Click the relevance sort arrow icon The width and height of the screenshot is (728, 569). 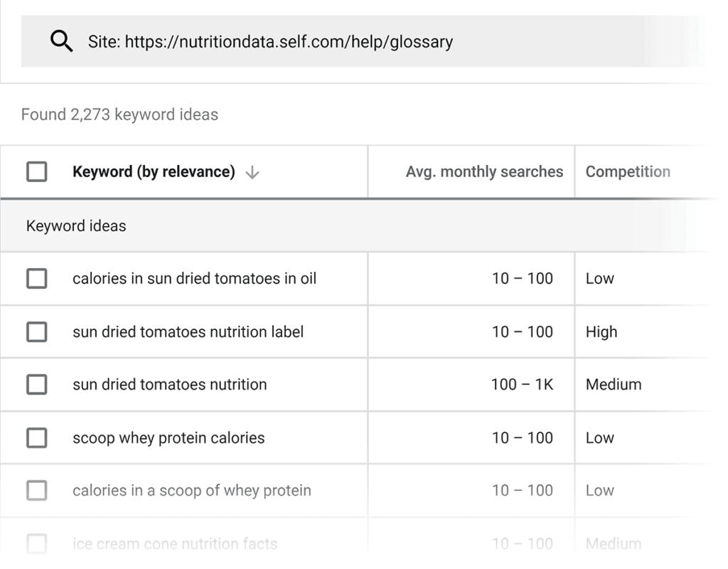coord(252,172)
